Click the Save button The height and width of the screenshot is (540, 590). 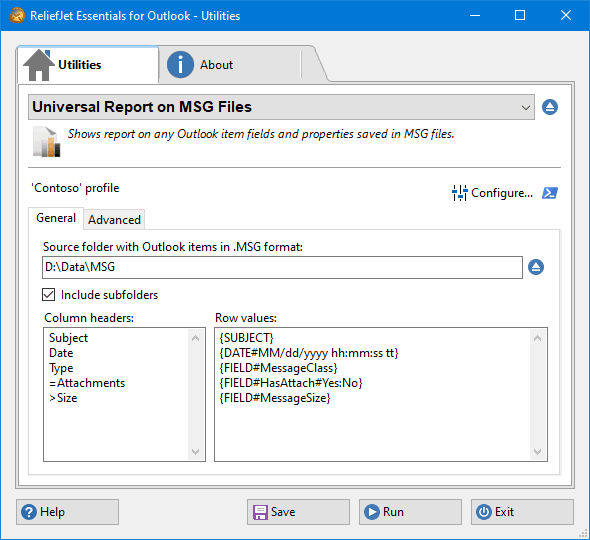click(298, 512)
